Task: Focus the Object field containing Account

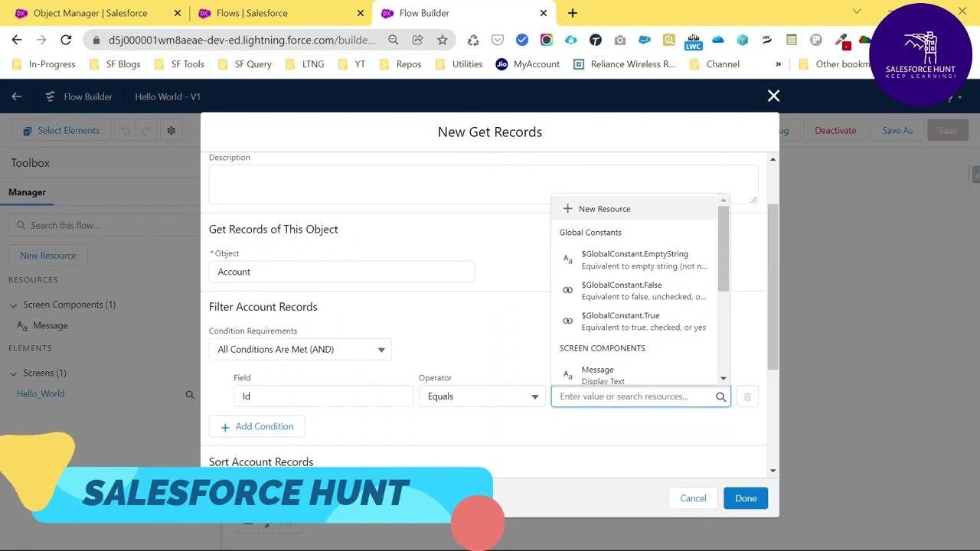Action: (341, 272)
